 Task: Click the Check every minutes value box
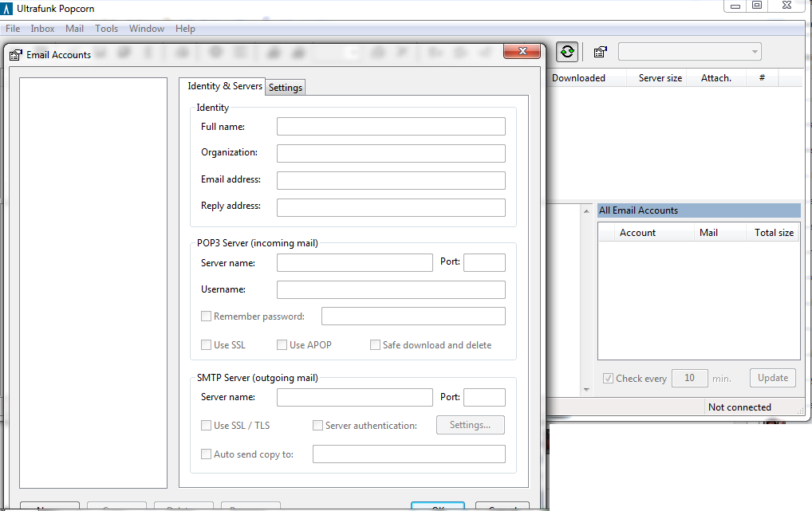(690, 378)
